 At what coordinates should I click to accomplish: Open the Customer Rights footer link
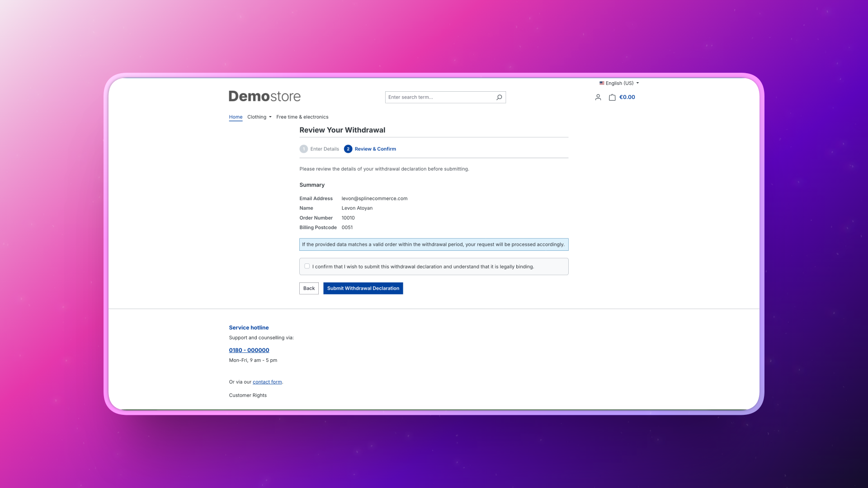tap(248, 395)
